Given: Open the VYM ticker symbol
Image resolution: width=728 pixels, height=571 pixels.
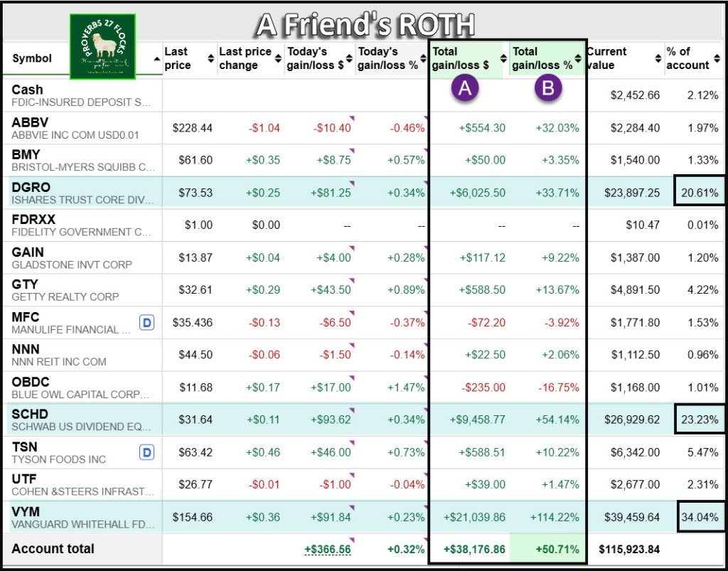Looking at the screenshot, I should click(26, 511).
